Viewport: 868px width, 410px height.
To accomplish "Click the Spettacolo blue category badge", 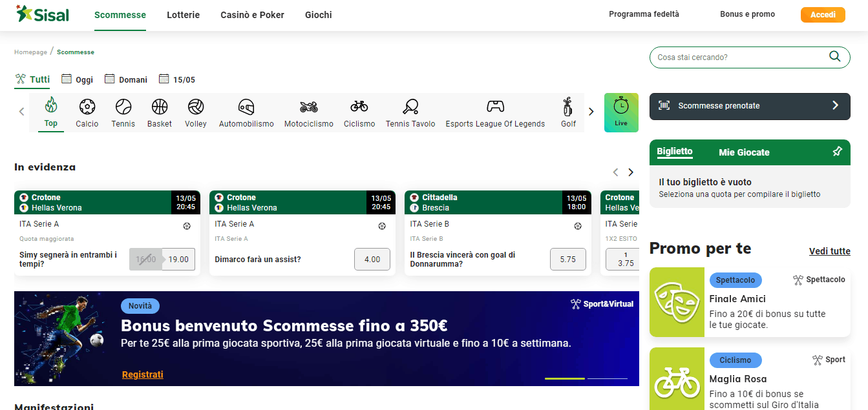I will (x=736, y=280).
